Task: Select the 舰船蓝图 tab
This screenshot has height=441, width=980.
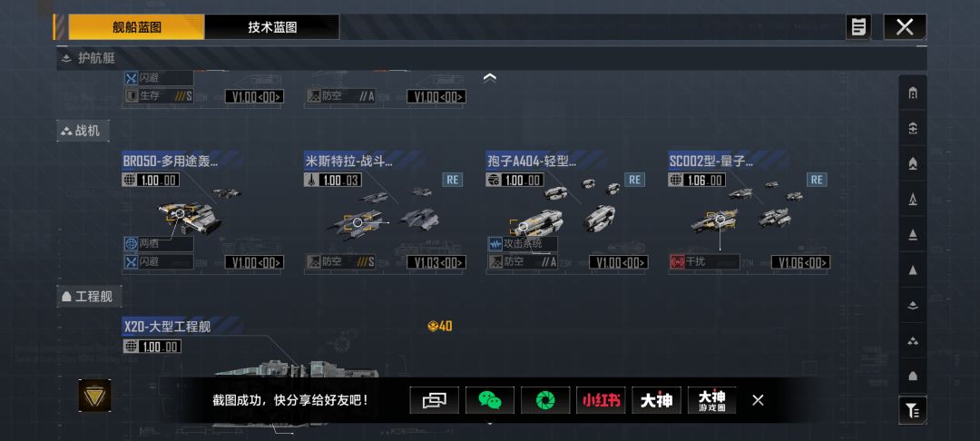Action: (136, 27)
